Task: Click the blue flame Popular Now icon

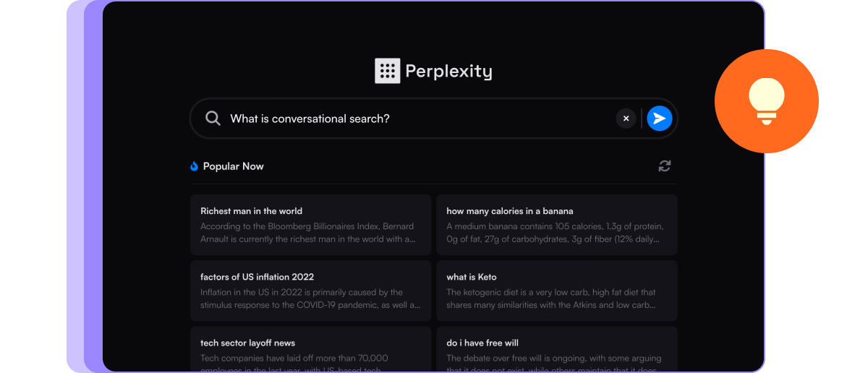Action: (194, 166)
